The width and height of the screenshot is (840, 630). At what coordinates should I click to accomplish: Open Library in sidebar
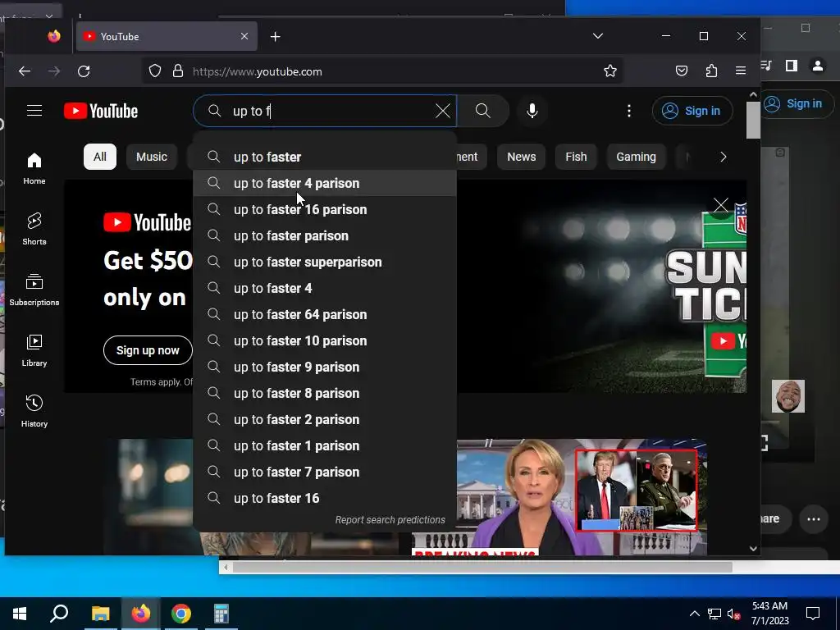34,349
